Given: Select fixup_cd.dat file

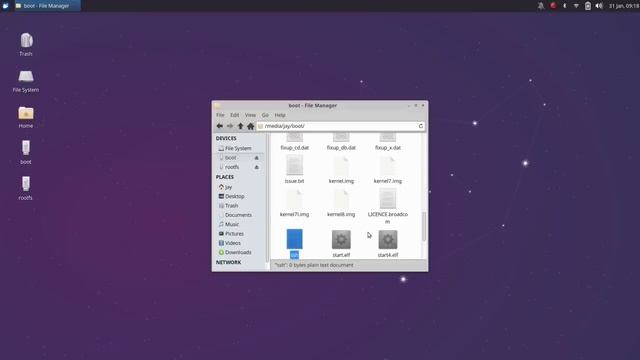Looking at the screenshot, I should pyautogui.click(x=294, y=143).
